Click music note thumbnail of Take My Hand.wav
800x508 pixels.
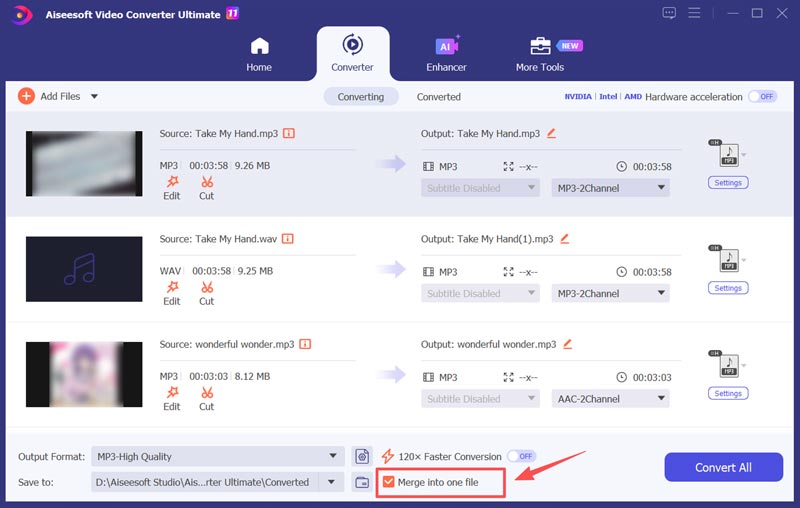tap(84, 269)
